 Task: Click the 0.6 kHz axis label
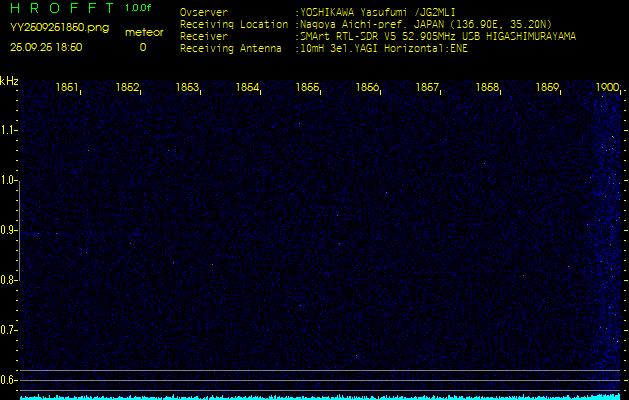7,380
